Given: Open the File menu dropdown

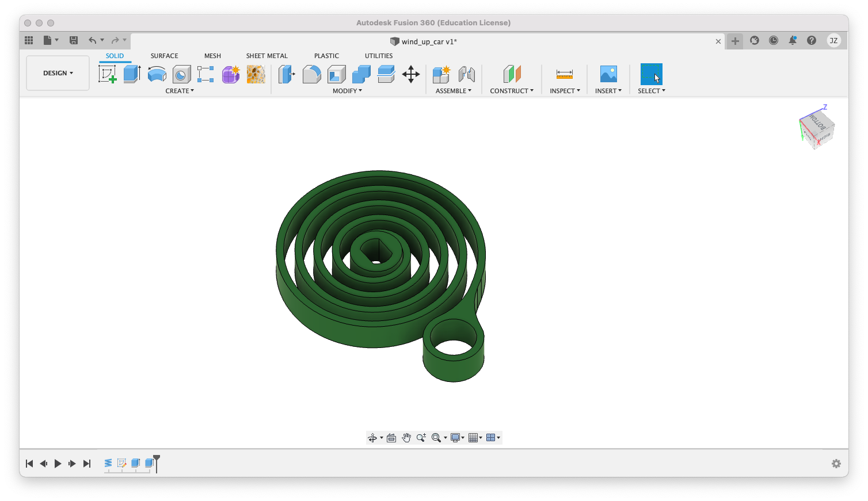Looking at the screenshot, I should pyautogui.click(x=51, y=40).
